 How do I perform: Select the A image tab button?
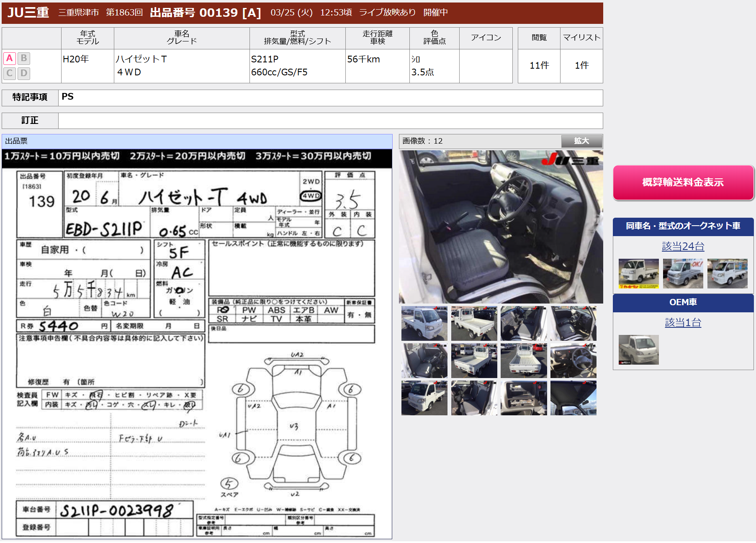click(10, 58)
